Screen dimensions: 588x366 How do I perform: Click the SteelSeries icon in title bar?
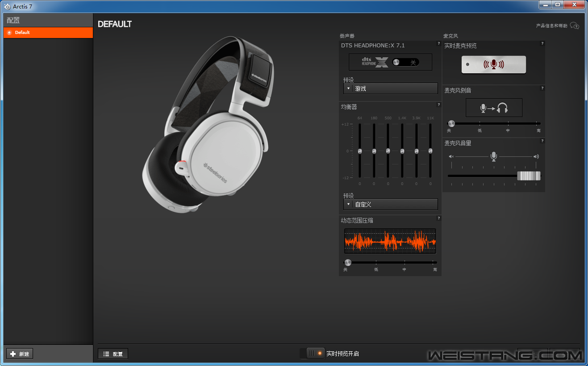[x=7, y=6]
